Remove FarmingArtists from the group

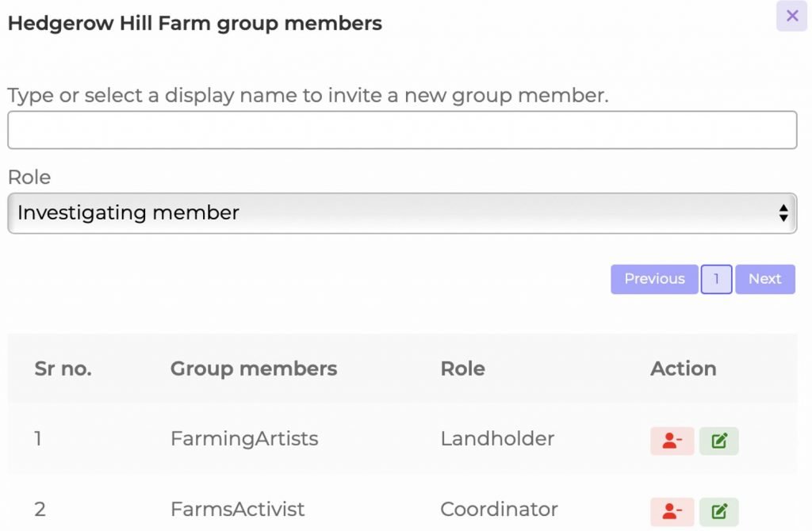point(672,441)
